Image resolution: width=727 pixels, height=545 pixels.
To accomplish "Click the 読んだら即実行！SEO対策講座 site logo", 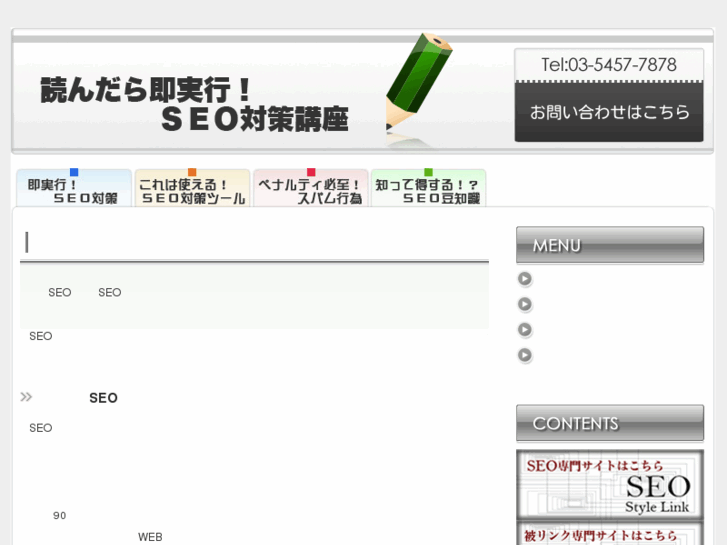I will (194, 104).
